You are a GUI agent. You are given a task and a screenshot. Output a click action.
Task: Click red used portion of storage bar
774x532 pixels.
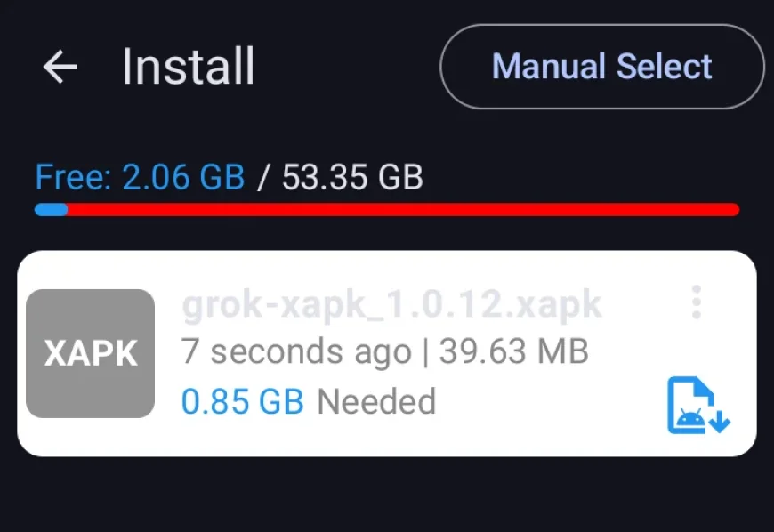click(403, 210)
